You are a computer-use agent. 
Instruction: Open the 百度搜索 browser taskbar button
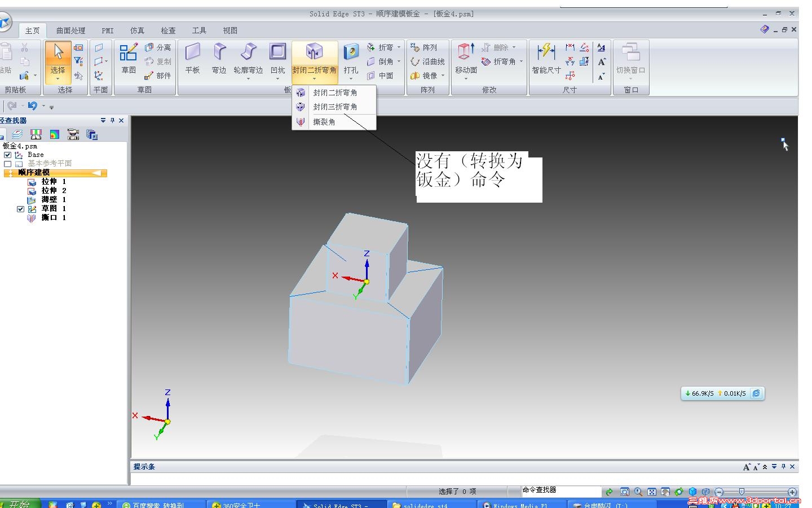point(161,504)
